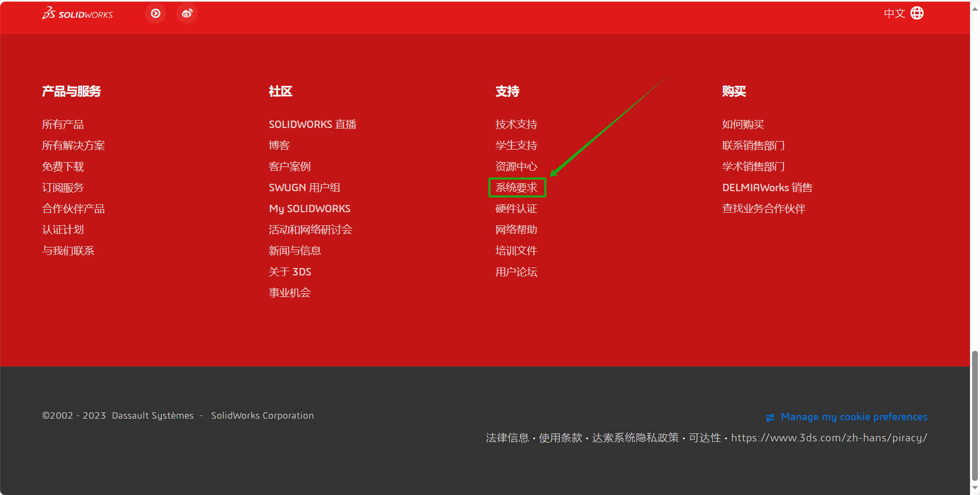Click the globe language icon
The image size is (980, 495).
(x=917, y=13)
